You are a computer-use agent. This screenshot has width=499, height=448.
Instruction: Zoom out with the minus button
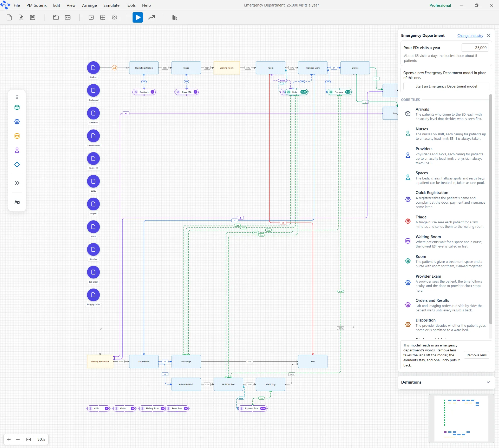pos(18,439)
